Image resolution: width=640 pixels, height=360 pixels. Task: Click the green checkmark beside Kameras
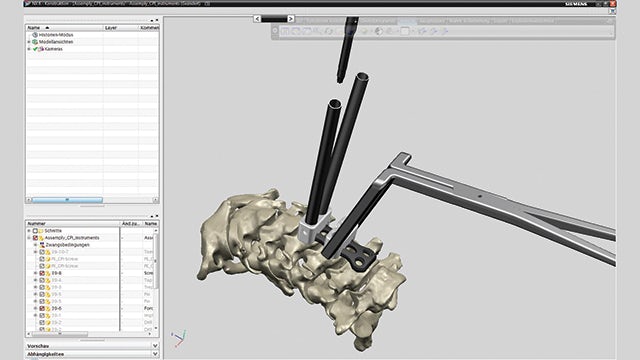pos(35,49)
